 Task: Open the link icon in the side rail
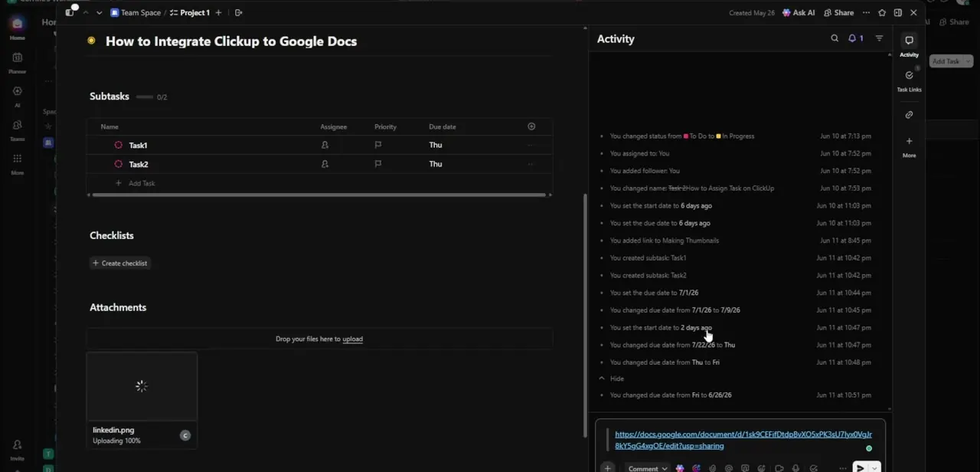coord(909,115)
